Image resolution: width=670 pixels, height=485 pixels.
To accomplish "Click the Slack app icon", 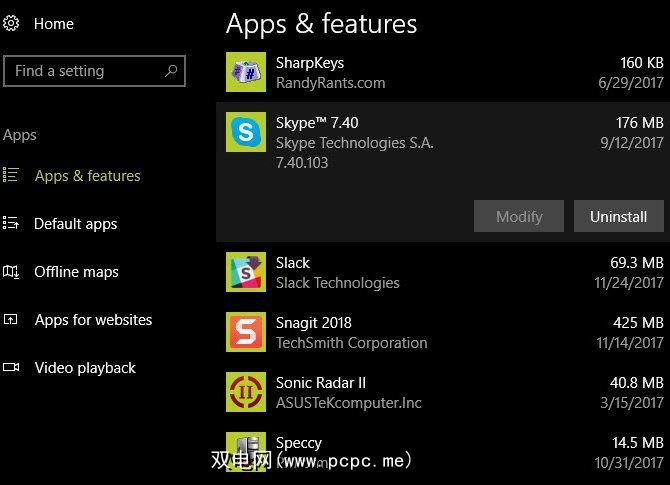I will tap(246, 272).
